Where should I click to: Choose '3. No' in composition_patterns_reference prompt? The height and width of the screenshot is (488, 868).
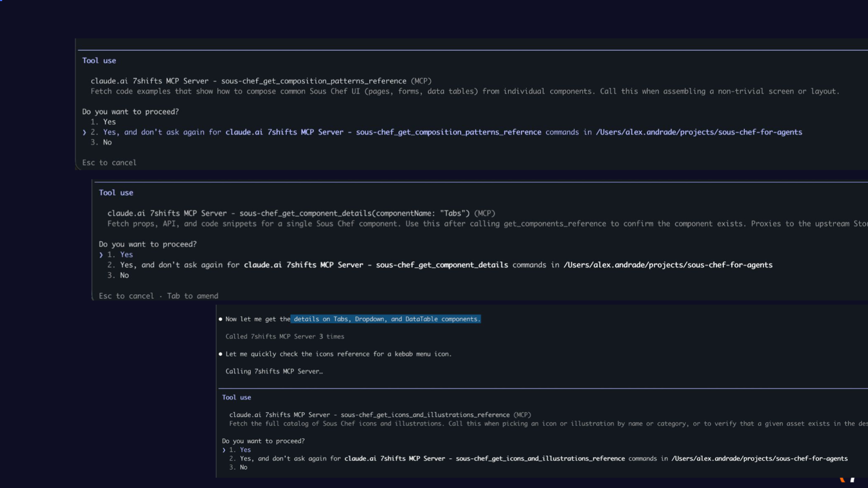pyautogui.click(x=101, y=143)
